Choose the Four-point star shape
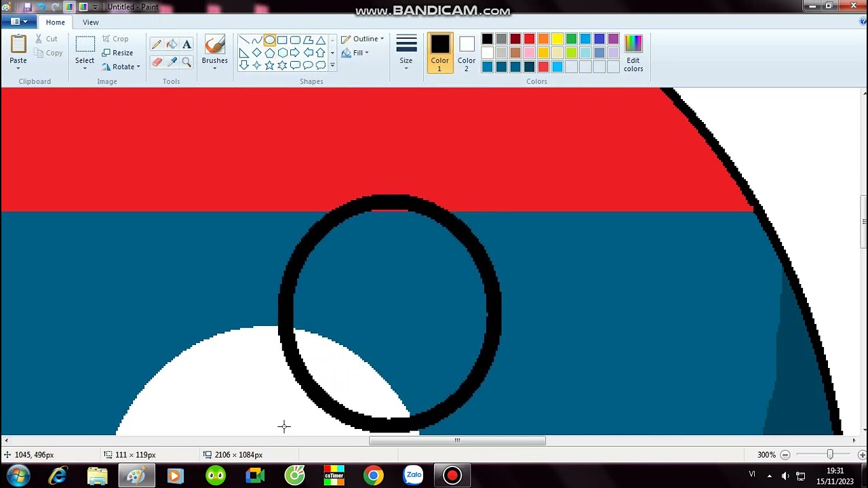The width and height of the screenshot is (868, 488). pyautogui.click(x=256, y=66)
